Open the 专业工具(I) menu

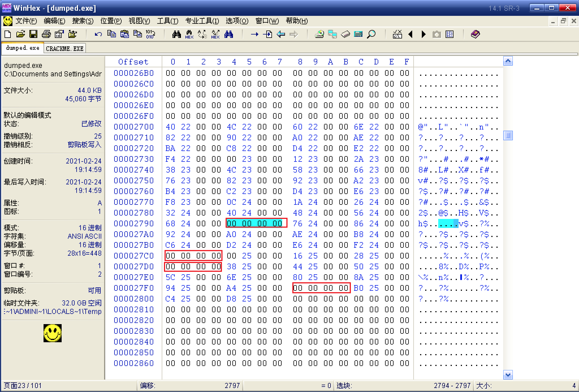click(201, 21)
